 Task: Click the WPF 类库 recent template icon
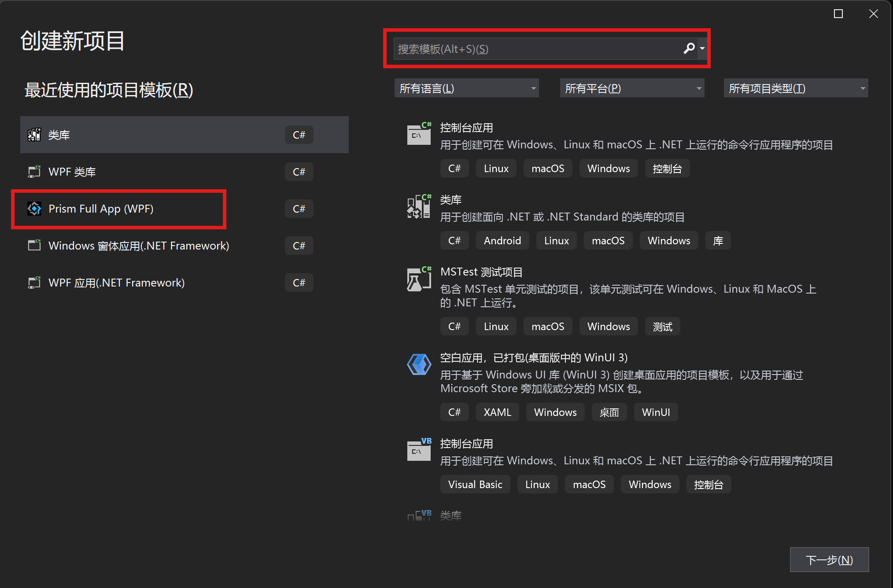(x=34, y=172)
